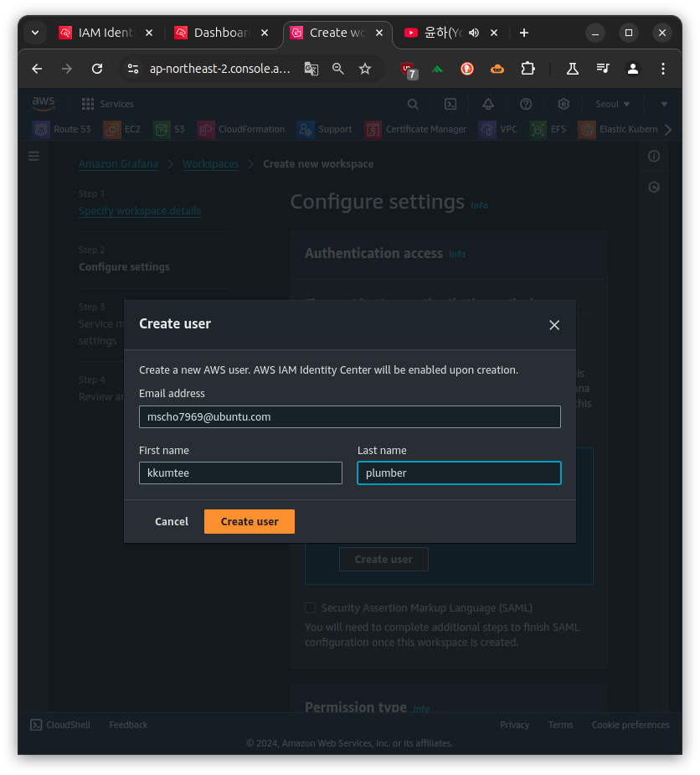700x775 pixels.
Task: Open the tab search dropdown
Action: (x=35, y=33)
